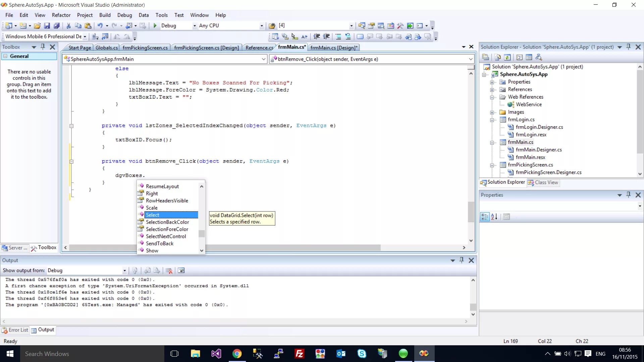Image resolution: width=644 pixels, height=362 pixels.
Task: Click the Properties icon in Solution Explorer toolbar
Action: (485, 57)
